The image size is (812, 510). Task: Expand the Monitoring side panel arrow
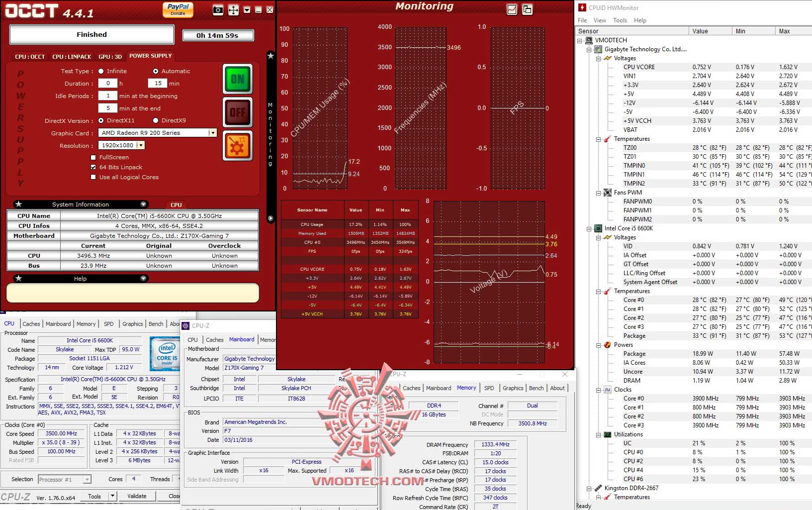click(271, 218)
